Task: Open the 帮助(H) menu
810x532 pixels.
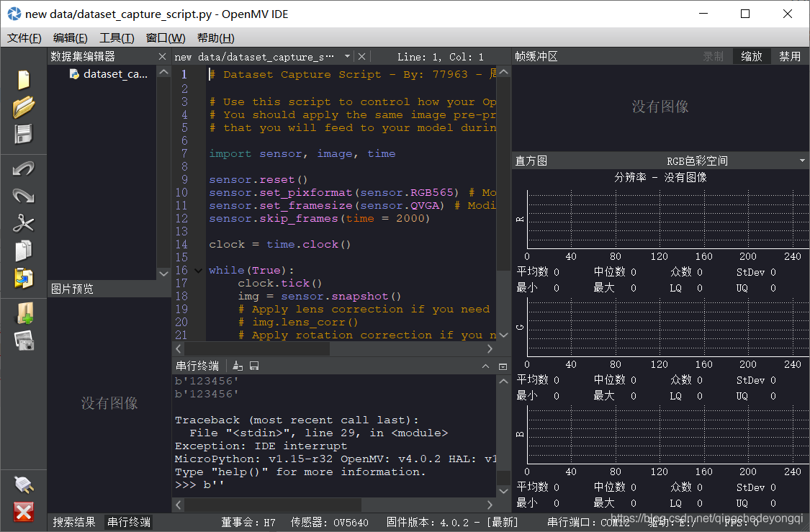Action: point(215,37)
